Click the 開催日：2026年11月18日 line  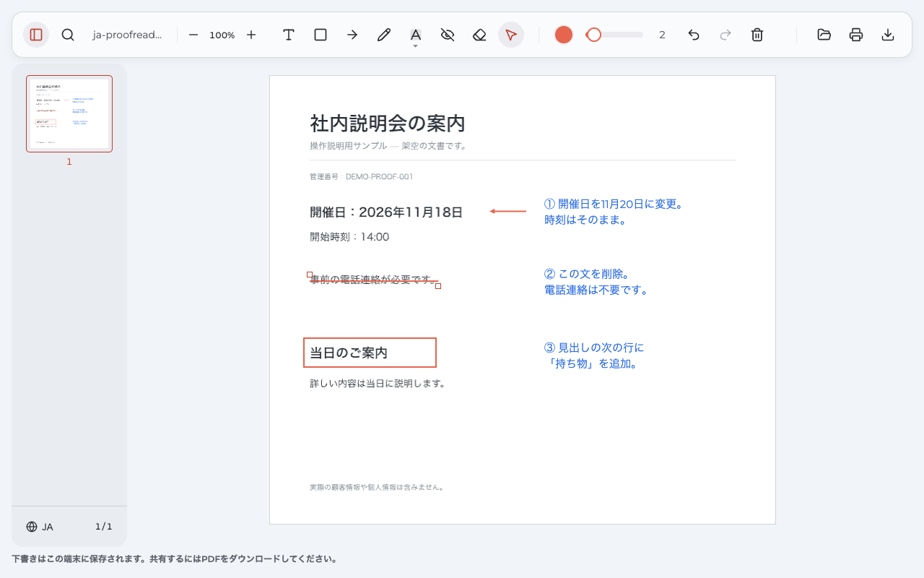click(386, 212)
